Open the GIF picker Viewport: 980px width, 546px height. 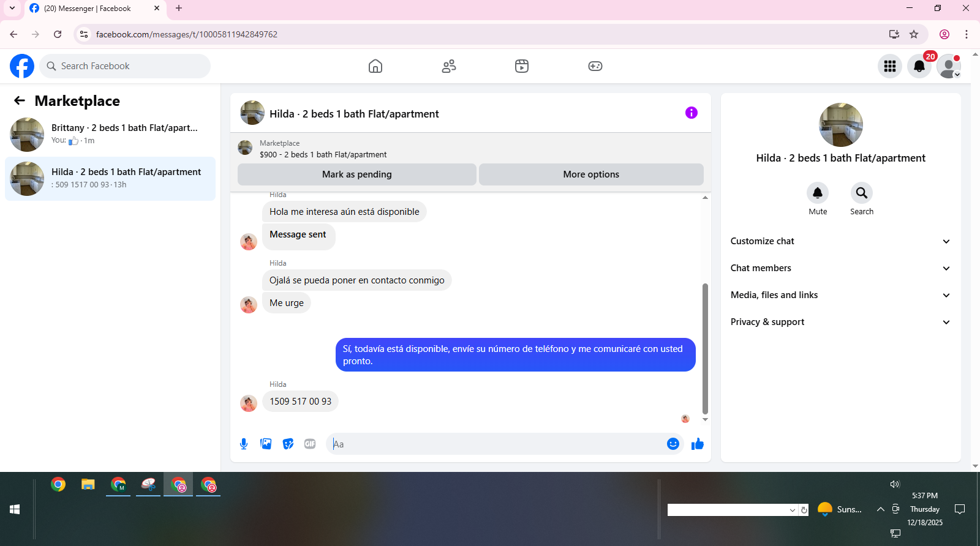[x=310, y=444]
